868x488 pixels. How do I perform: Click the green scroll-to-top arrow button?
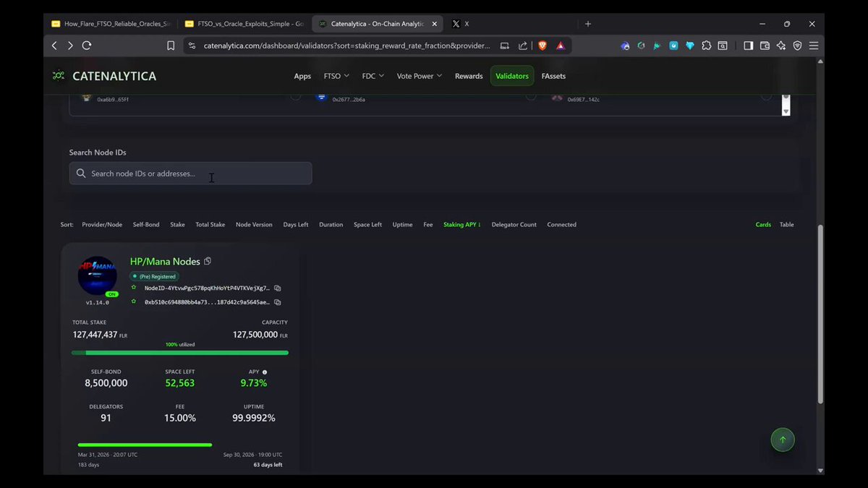click(782, 440)
